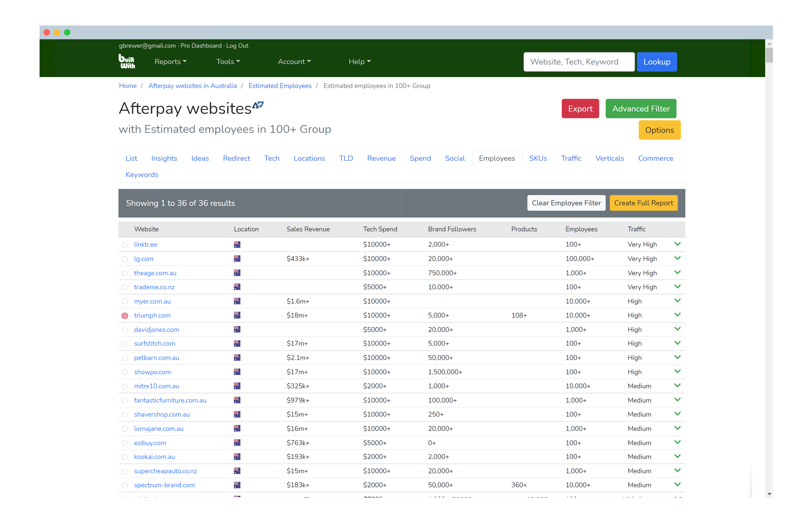Select the radio button for myer.com.au
The image size is (812, 524).
125,302
